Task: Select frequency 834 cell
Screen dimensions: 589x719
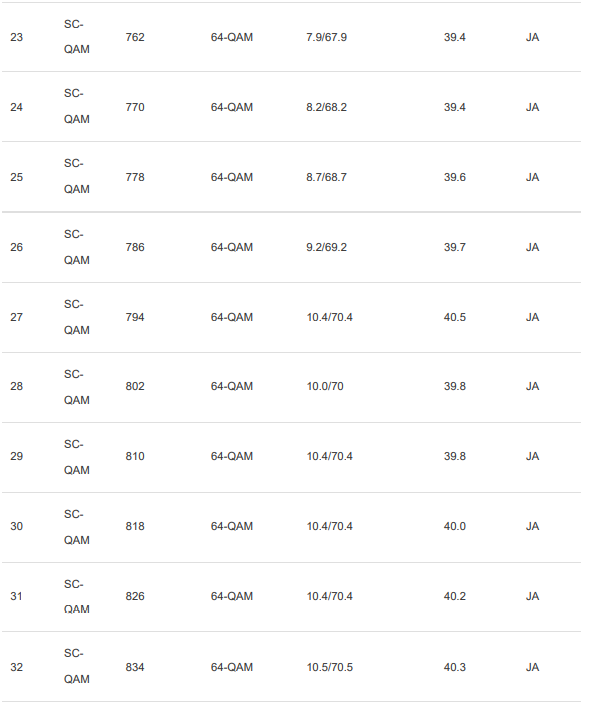Action: tap(135, 668)
